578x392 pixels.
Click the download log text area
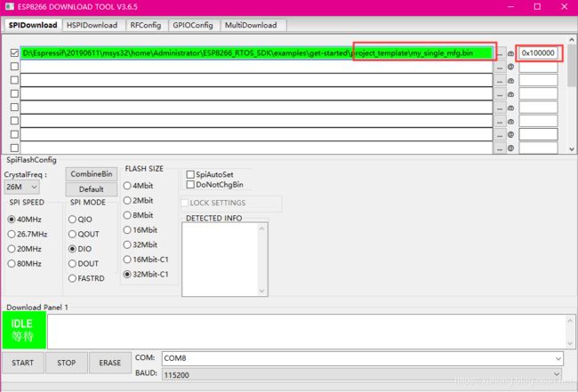311,332
